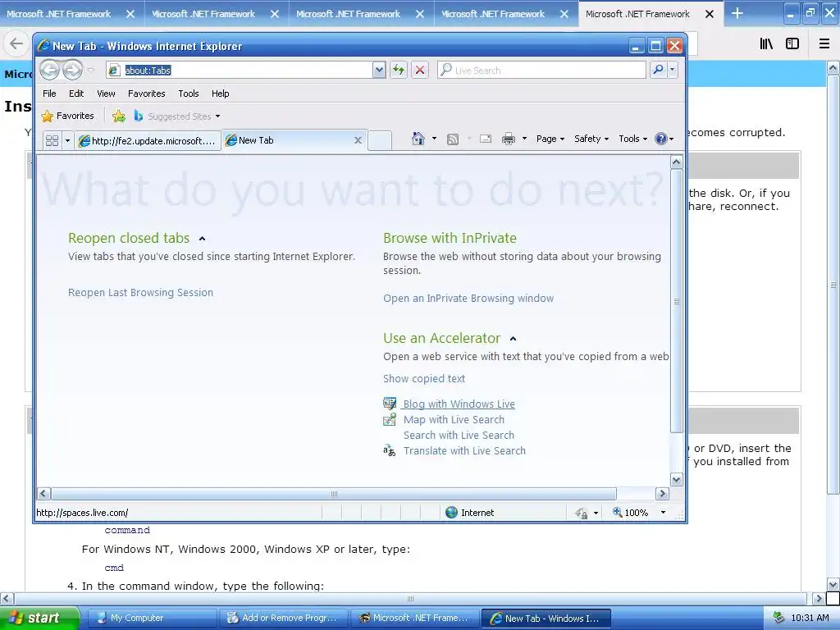Open the Print dropdown arrow
Image resolution: width=840 pixels, height=630 pixels.
point(524,139)
